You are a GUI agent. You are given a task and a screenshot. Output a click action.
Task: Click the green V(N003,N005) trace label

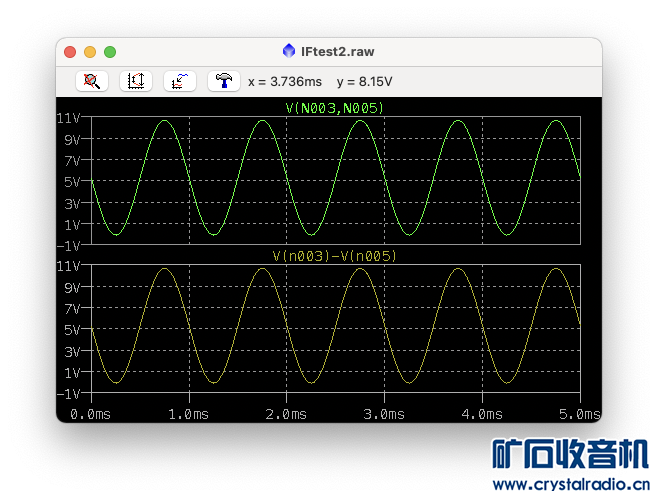coord(334,109)
